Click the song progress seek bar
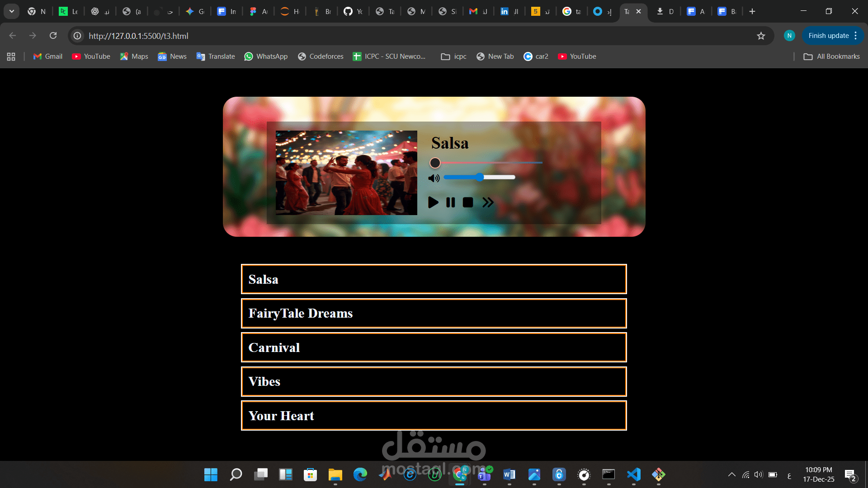Viewport: 868px width, 488px height. (x=486, y=163)
